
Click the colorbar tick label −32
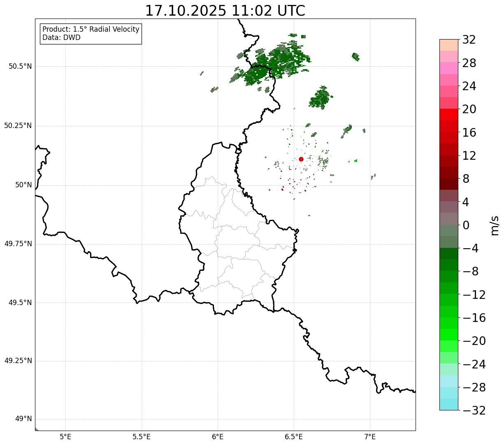tap(474, 410)
